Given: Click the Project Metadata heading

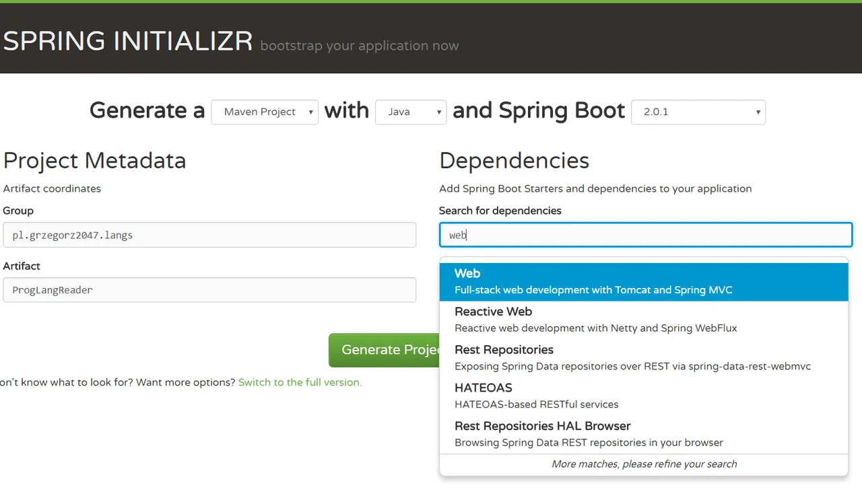Looking at the screenshot, I should (x=94, y=161).
